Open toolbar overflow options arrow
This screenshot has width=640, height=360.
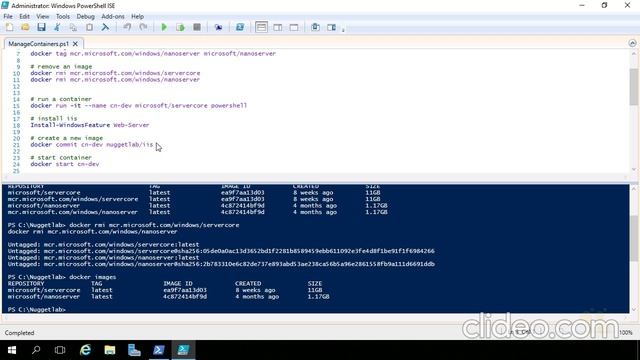[343, 29]
